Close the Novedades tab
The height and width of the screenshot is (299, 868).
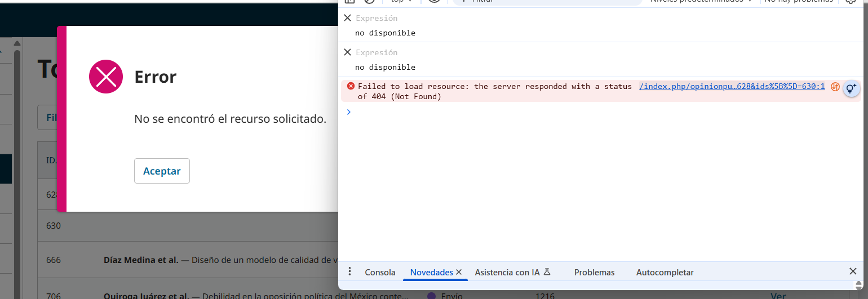point(459,272)
